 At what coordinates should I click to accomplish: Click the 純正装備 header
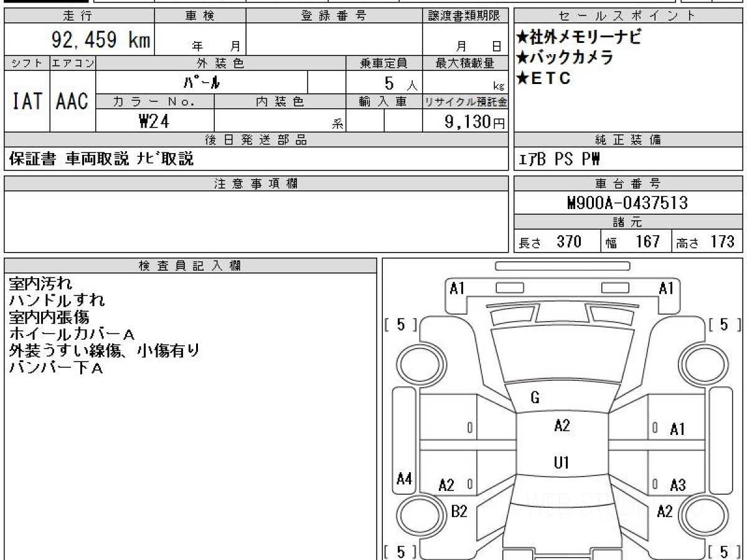click(x=628, y=140)
